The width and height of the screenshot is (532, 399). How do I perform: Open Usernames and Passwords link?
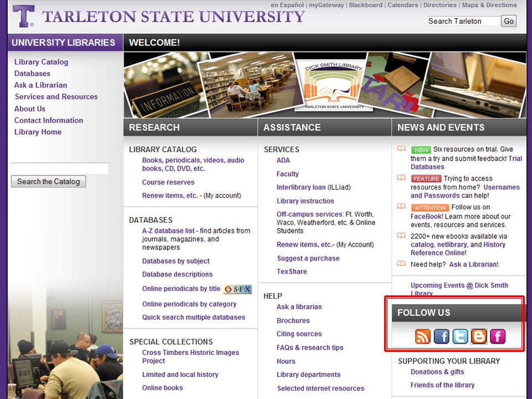point(465,191)
